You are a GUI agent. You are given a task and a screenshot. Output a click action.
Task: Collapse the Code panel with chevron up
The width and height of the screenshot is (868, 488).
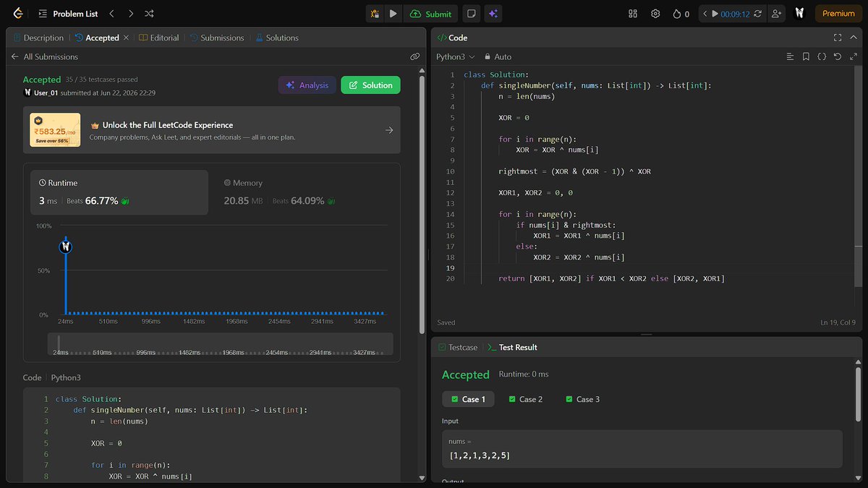coord(854,38)
